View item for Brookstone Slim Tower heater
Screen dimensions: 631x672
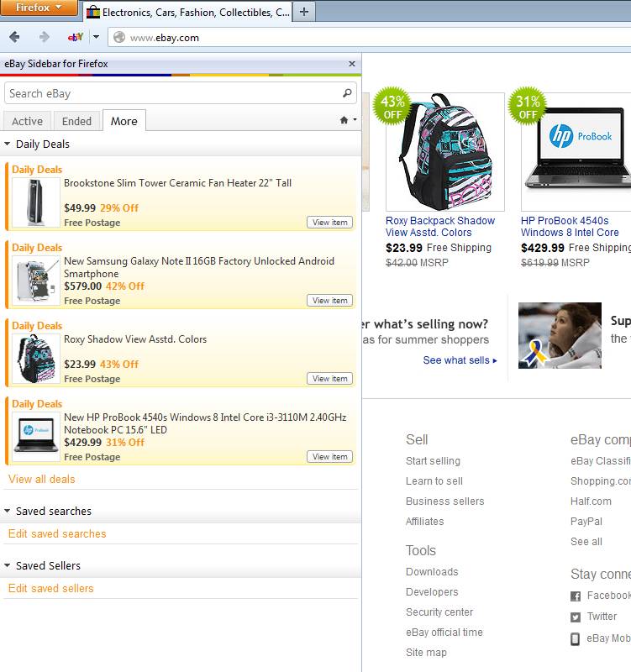tap(329, 223)
